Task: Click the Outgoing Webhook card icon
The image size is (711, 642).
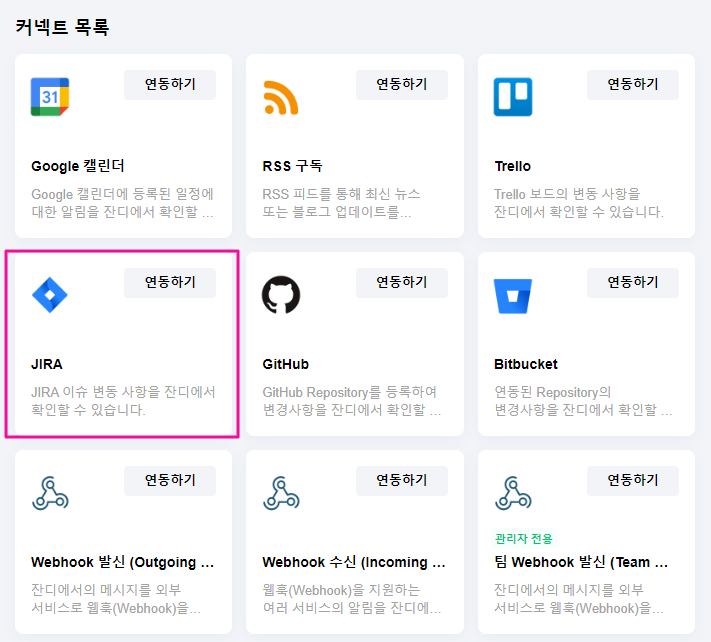Action: (50, 493)
